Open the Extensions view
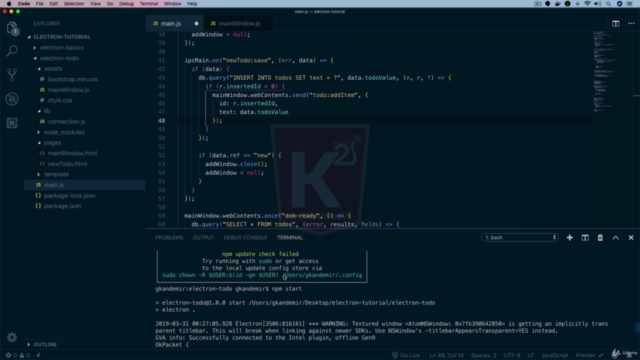Image resolution: width=640 pixels, height=360 pixels. [x=12, y=123]
